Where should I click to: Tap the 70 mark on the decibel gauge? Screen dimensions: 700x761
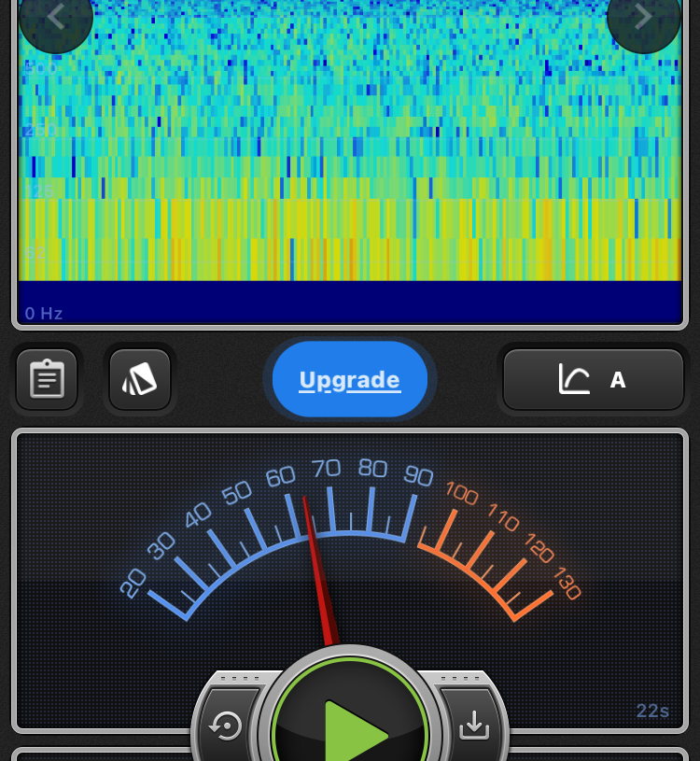pos(327,469)
